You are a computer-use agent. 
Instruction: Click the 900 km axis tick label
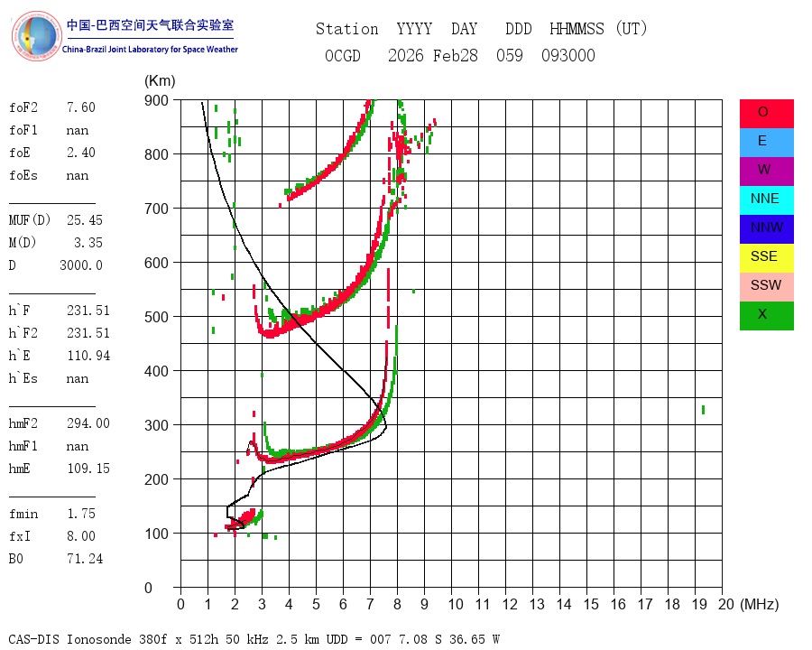pyautogui.click(x=156, y=100)
